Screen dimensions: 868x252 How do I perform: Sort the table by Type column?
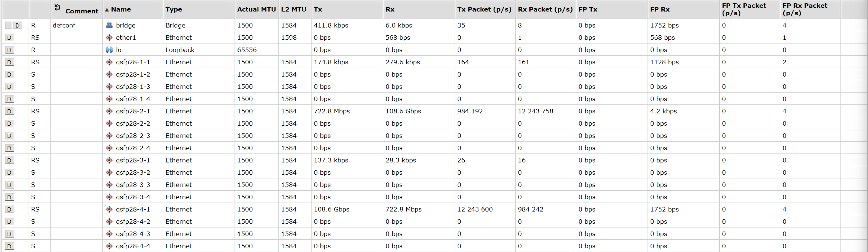coord(174,9)
